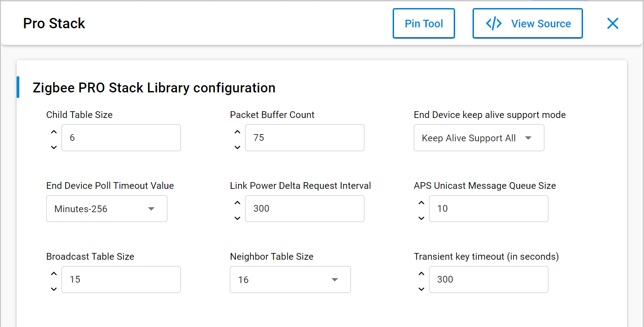644x327 pixels.
Task: Increment Broadcast Table Size up arrow
Action: click(x=54, y=274)
